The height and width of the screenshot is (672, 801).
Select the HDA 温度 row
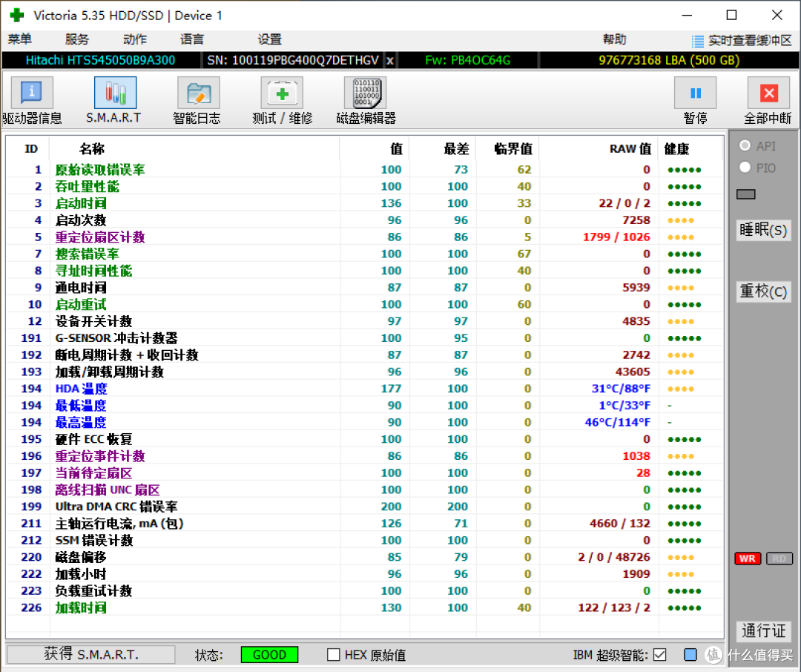(364, 389)
